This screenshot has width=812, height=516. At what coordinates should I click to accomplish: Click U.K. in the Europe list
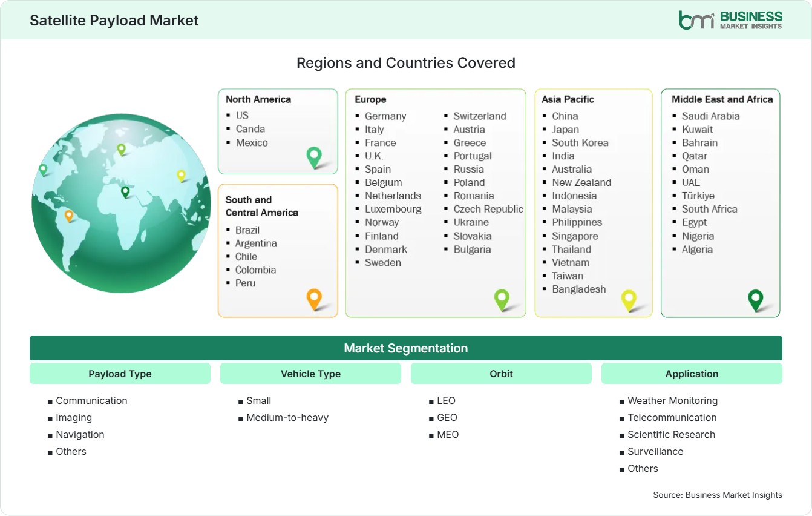[x=374, y=156]
